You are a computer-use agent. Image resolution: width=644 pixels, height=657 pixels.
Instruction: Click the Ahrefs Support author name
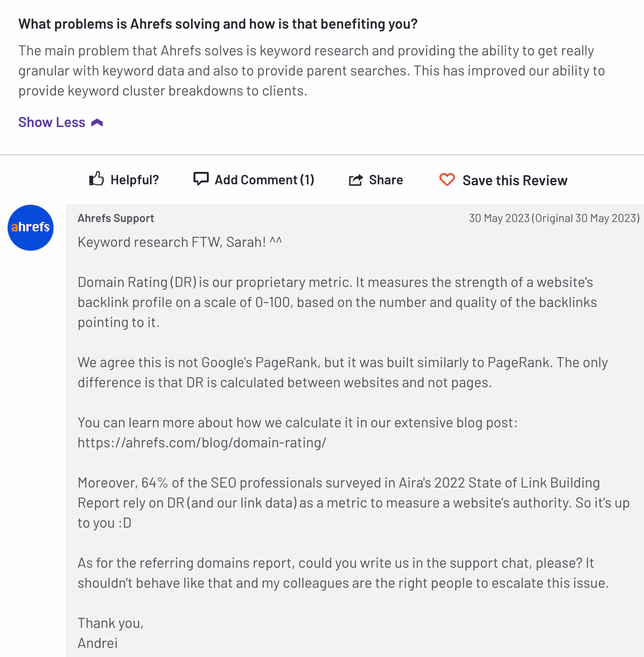tap(116, 218)
